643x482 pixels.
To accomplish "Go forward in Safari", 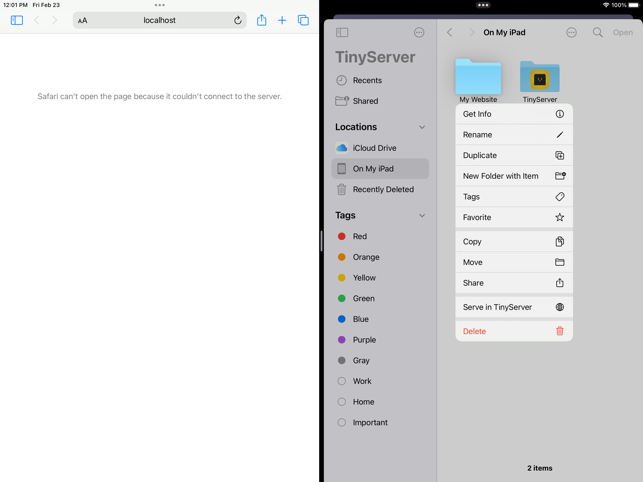I will (54, 20).
